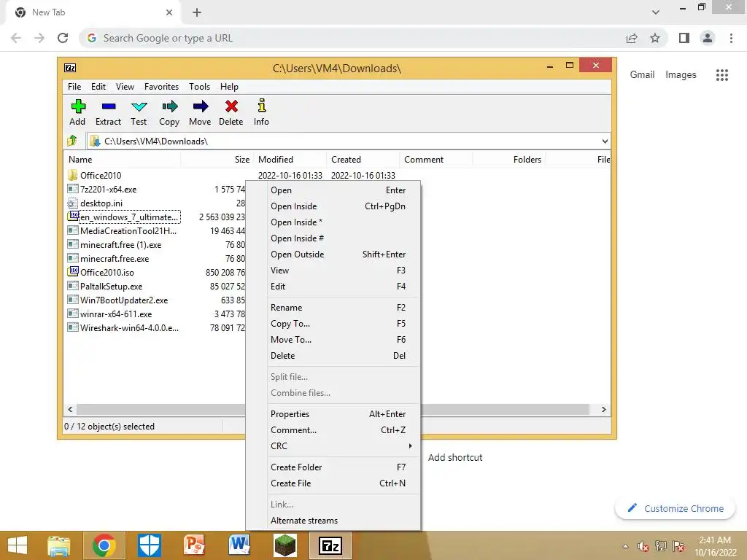This screenshot has height=560, width=747.
Task: Reload the Chrome page
Action: 63,38
